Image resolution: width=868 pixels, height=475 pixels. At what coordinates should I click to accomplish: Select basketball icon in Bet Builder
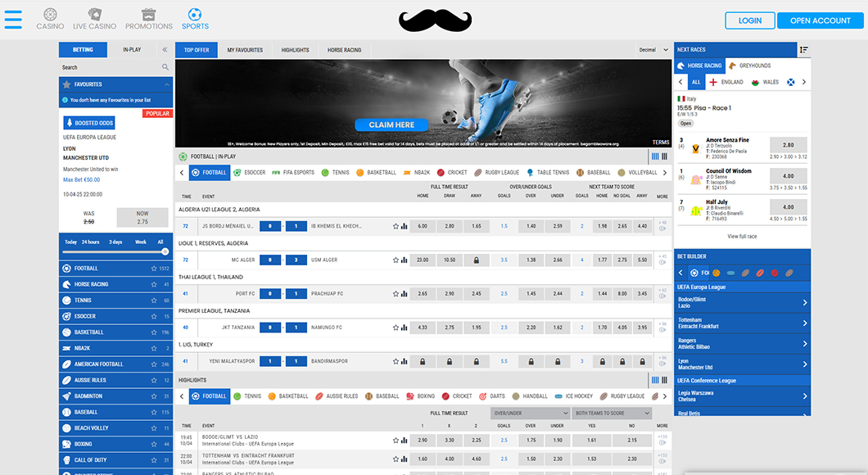pos(717,273)
